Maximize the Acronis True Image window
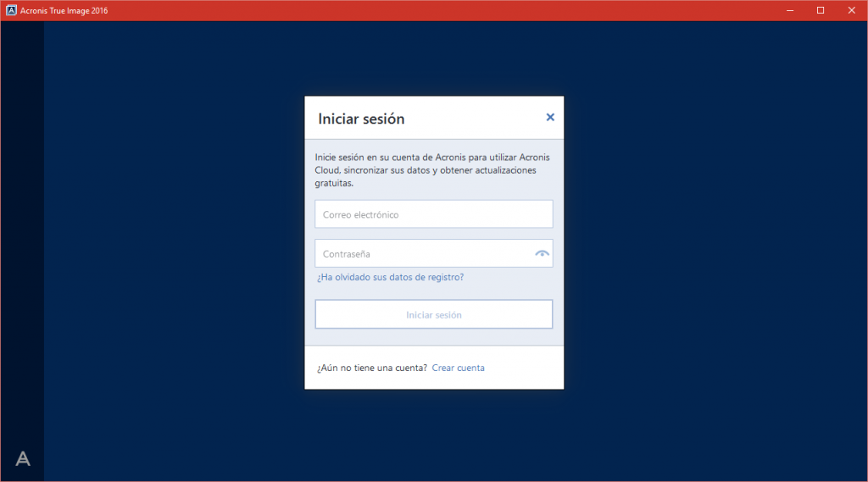 click(x=821, y=10)
